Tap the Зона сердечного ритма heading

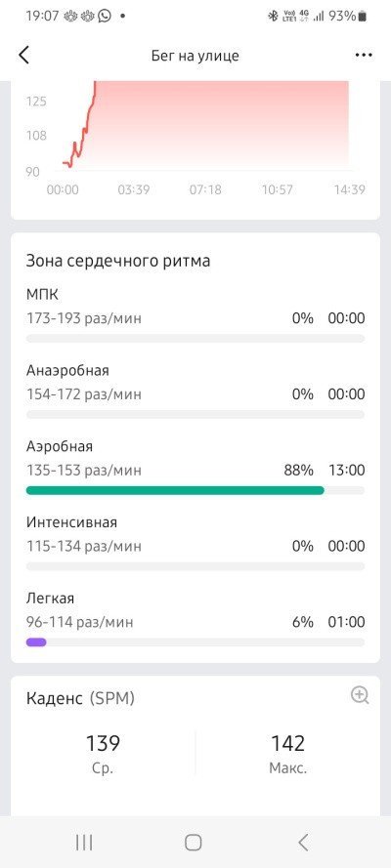point(118,262)
